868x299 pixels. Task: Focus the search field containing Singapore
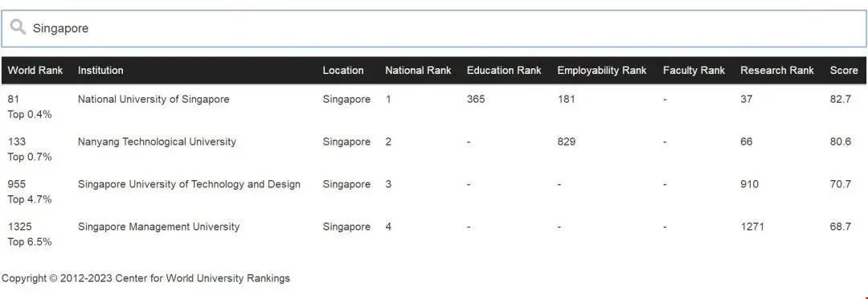click(x=433, y=28)
